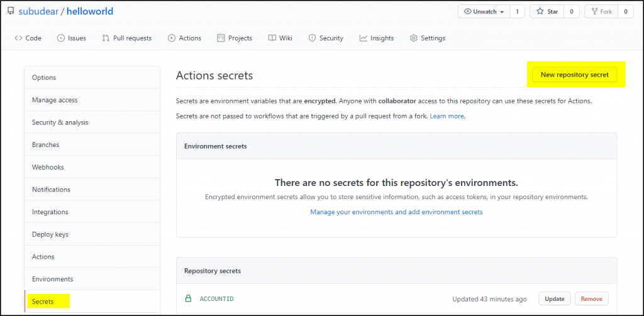Viewport: 644px width, 316px height.
Task: Open Webhooks settings
Action: 92,167
